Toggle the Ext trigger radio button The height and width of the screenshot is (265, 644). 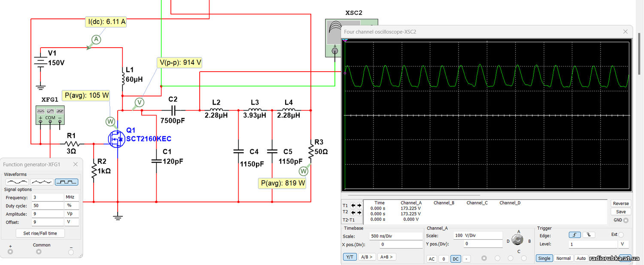pyautogui.click(x=621, y=235)
